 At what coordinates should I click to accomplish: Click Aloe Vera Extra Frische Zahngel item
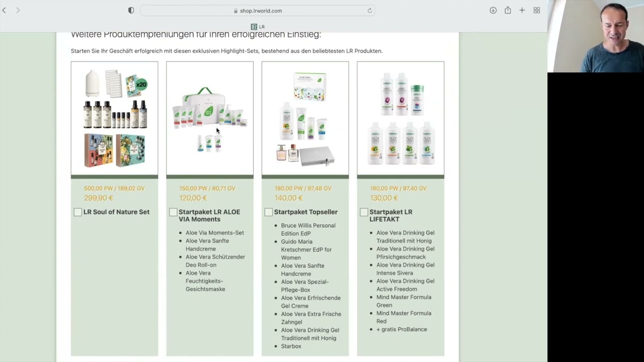click(311, 318)
